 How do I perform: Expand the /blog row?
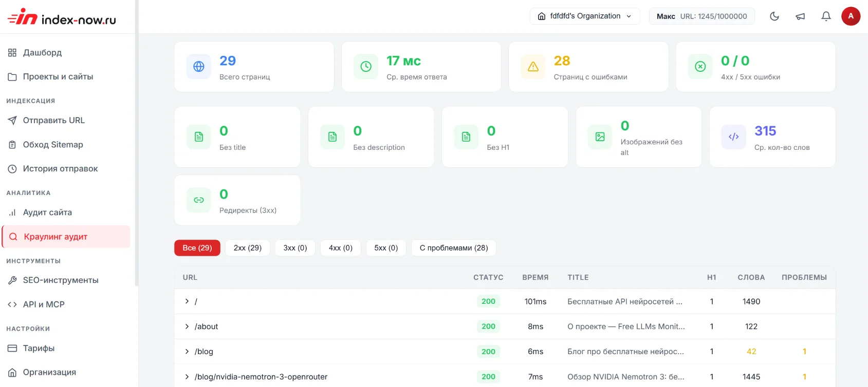point(187,352)
